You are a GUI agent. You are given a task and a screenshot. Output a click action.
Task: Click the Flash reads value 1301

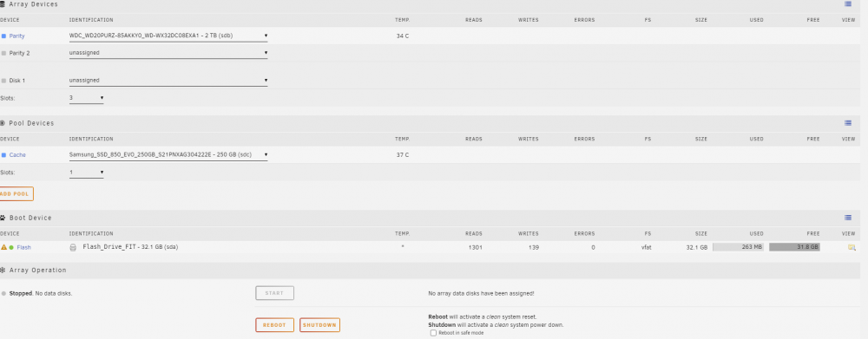[x=475, y=247]
